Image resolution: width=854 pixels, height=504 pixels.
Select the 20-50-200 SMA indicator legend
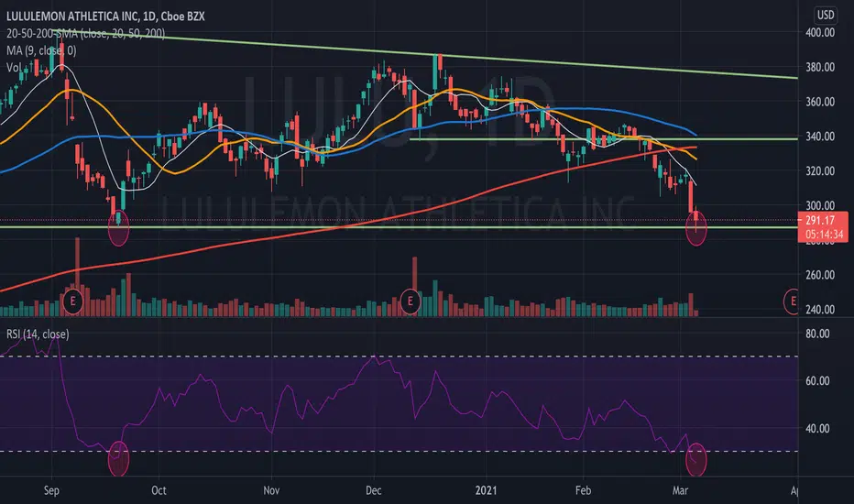click(x=85, y=33)
